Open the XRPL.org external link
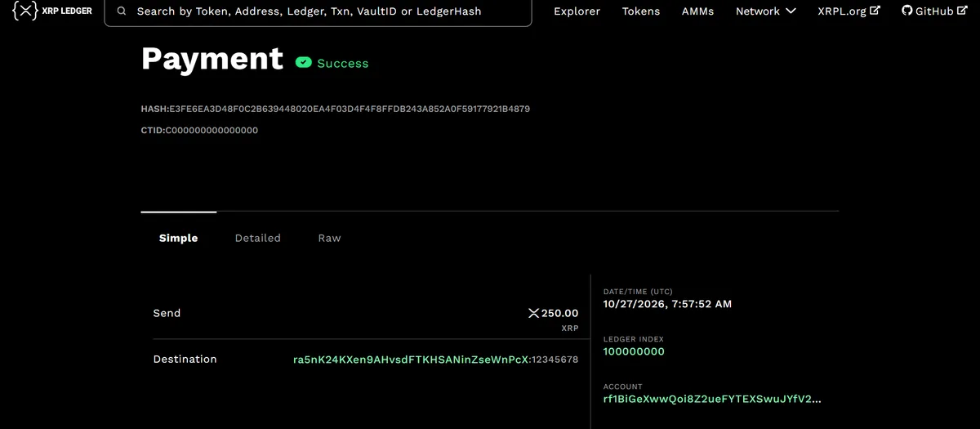 pos(849,11)
